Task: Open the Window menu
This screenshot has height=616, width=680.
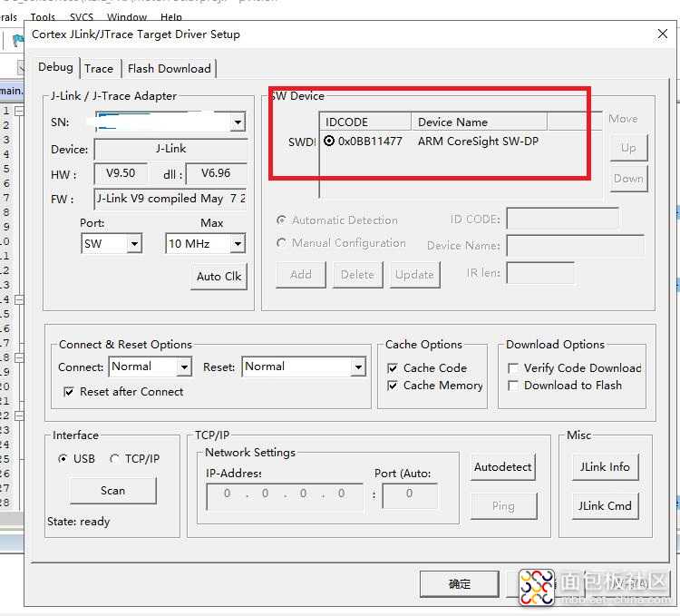Action: (x=127, y=17)
